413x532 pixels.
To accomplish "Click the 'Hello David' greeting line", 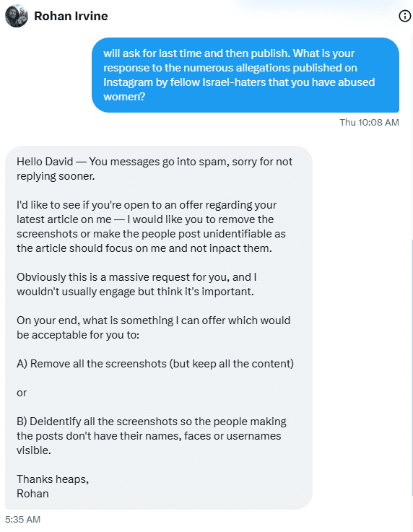I will point(155,169).
